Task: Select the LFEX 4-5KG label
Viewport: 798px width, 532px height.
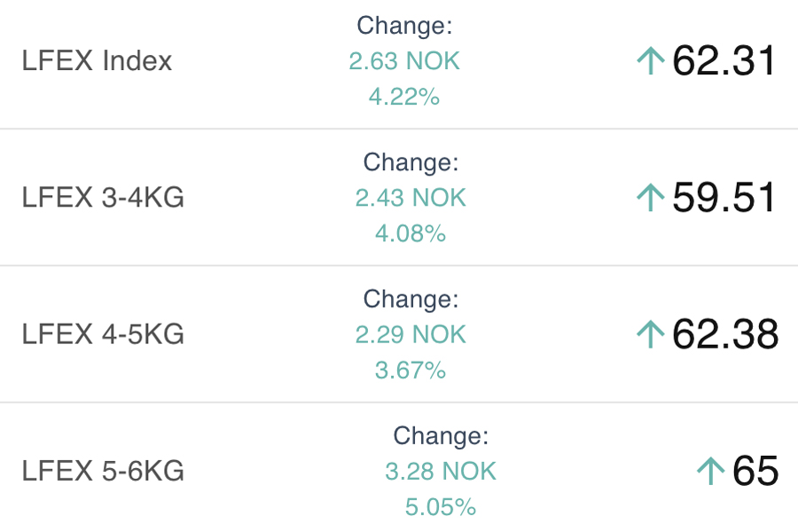Action: tap(103, 334)
